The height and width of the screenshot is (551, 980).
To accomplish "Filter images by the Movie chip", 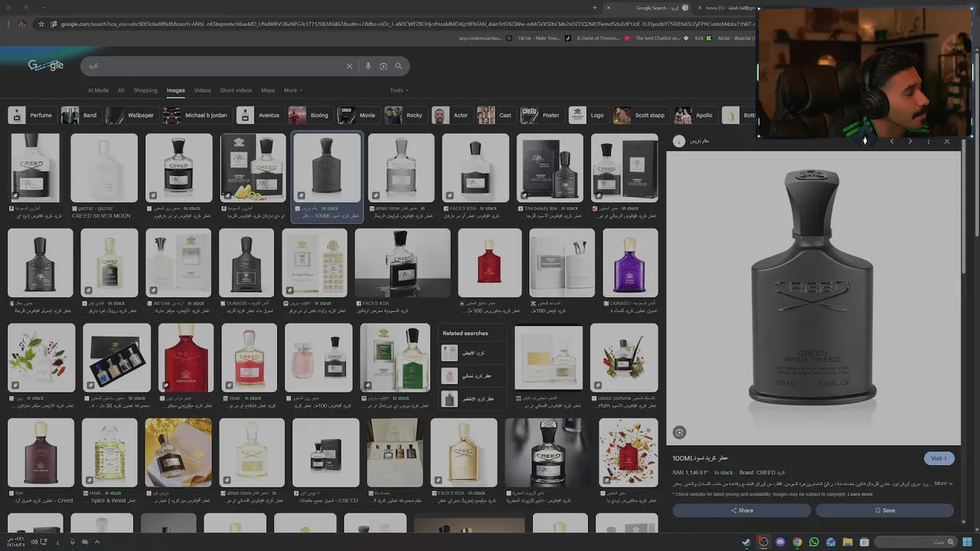I will point(358,116).
